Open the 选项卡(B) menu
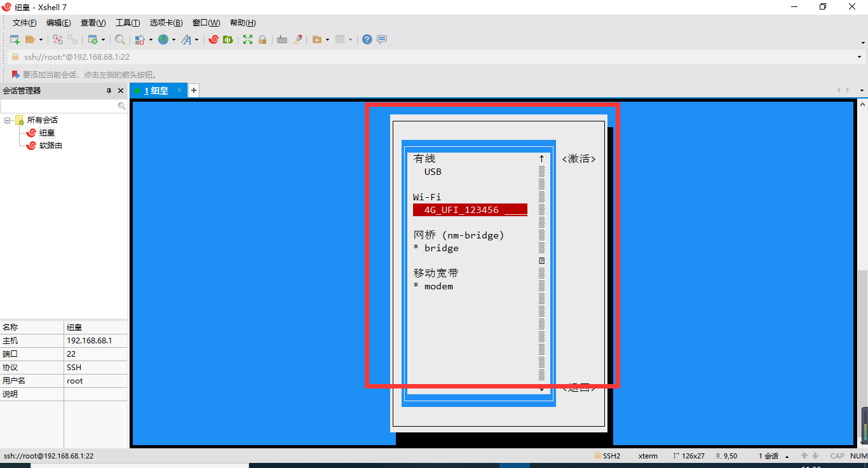 (166, 23)
